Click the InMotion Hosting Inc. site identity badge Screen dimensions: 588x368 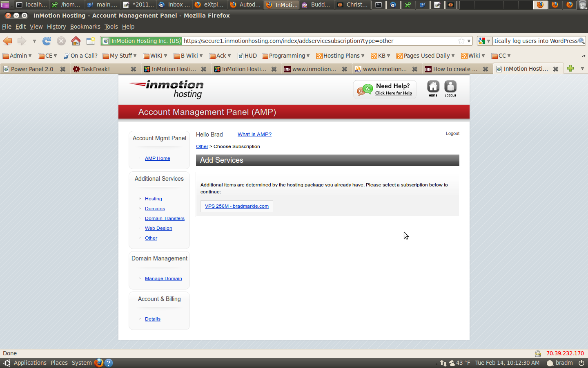tap(141, 41)
